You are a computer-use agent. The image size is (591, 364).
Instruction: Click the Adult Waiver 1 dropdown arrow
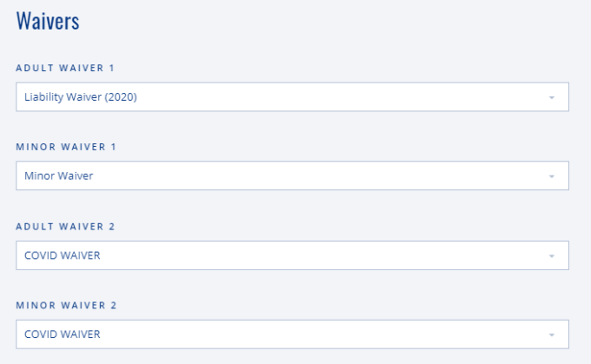(551, 97)
